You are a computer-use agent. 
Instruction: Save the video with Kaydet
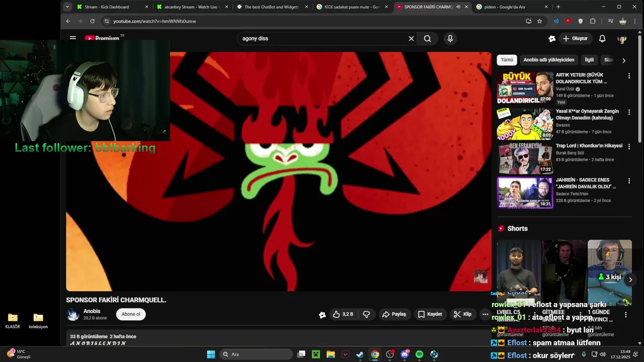[x=430, y=314]
